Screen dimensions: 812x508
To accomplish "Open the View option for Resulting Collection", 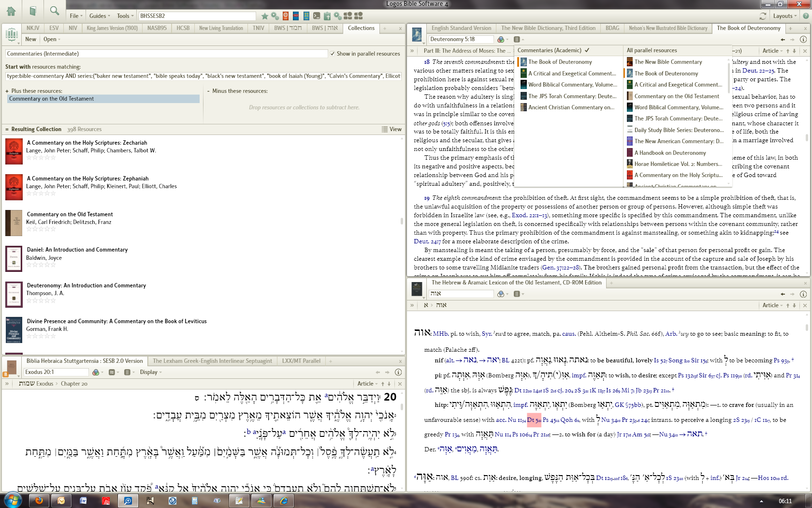I will click(392, 129).
